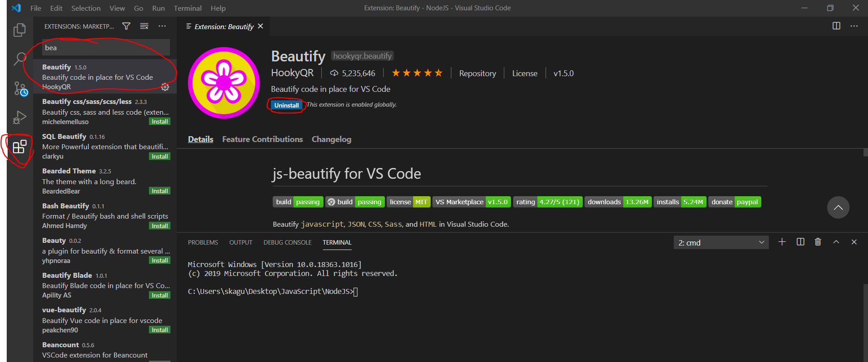Install the Beautify Blade extension
868x362 pixels.
[160, 295]
